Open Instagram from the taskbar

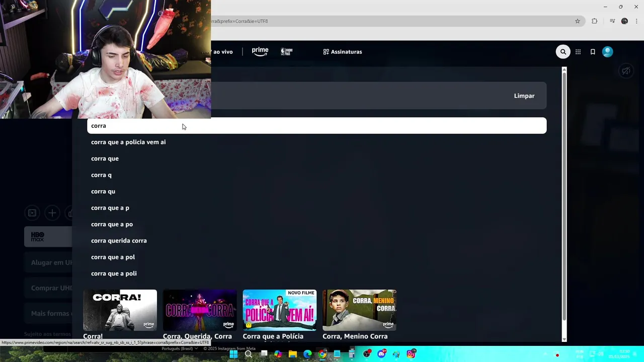(x=411, y=354)
